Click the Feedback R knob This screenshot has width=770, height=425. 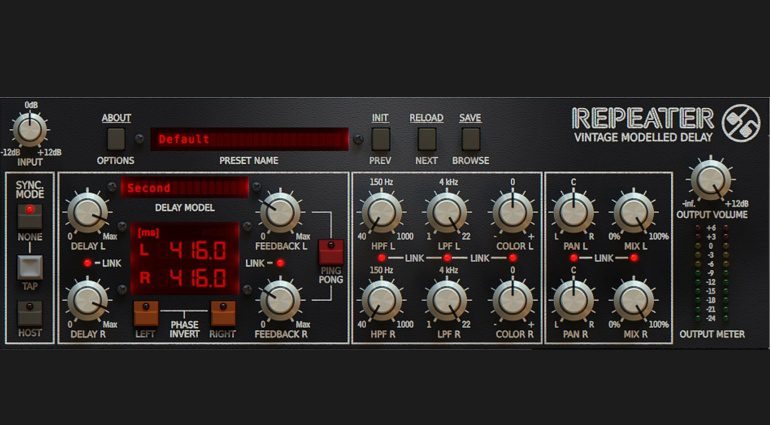281,299
